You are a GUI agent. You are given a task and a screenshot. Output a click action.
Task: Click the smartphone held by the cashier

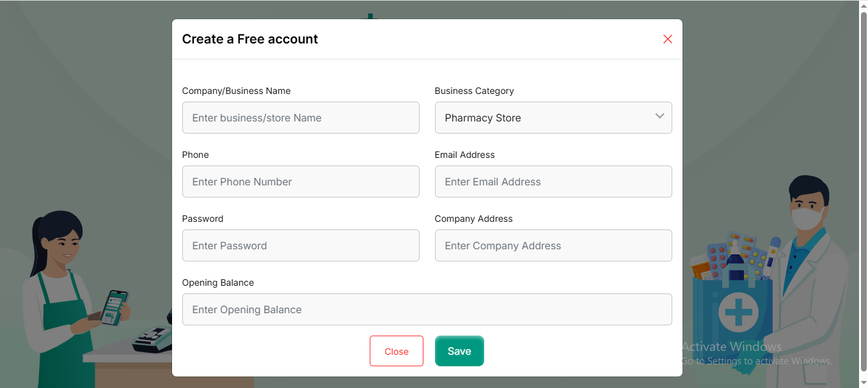pyautogui.click(x=114, y=307)
